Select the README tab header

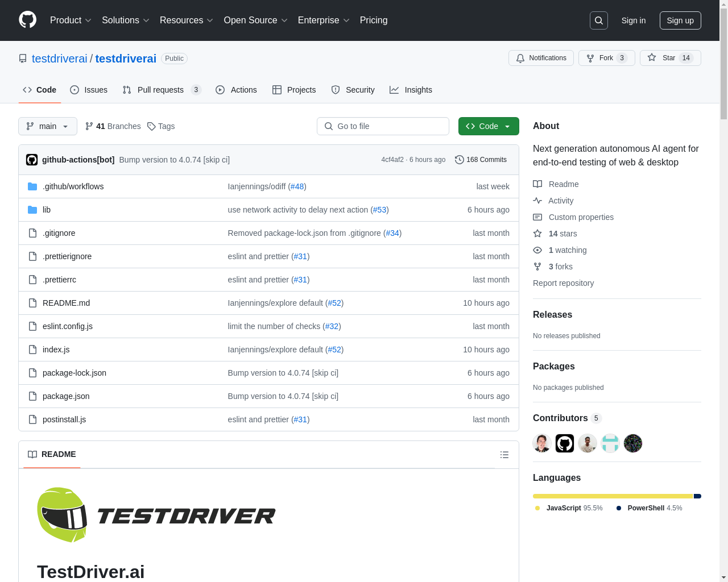52,454
